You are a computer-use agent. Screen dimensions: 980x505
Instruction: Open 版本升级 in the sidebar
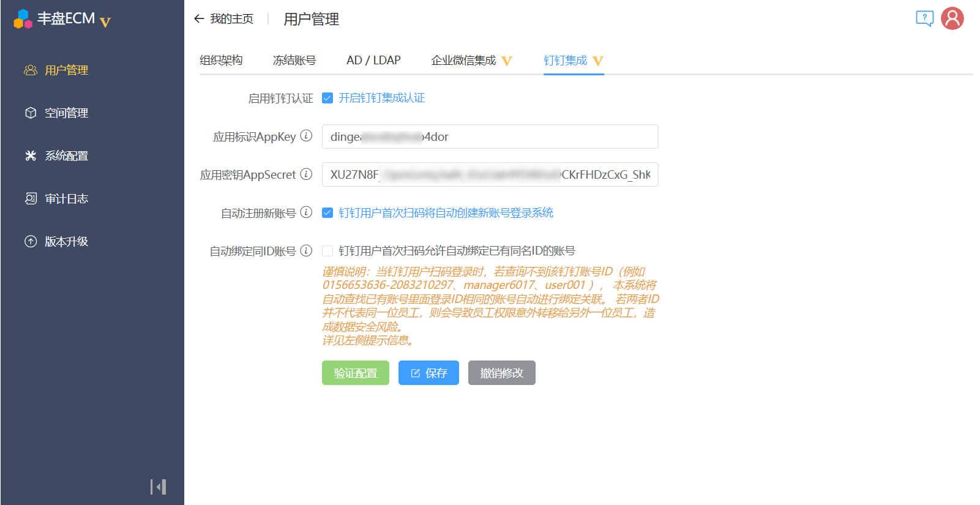click(66, 241)
